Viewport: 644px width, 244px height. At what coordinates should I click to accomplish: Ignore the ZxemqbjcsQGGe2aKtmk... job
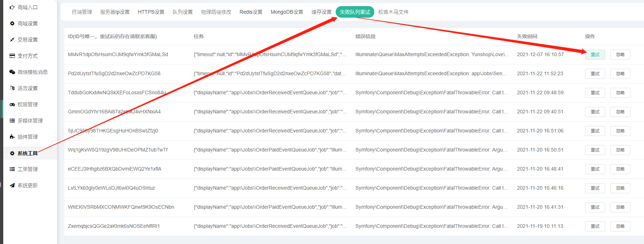620,226
